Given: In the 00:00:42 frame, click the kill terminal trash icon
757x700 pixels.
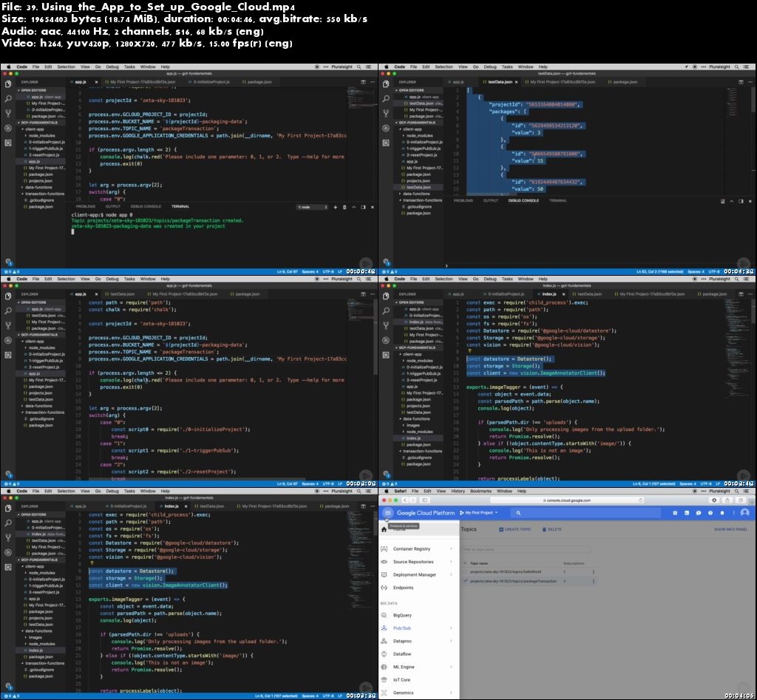Looking at the screenshot, I should tap(344, 207).
